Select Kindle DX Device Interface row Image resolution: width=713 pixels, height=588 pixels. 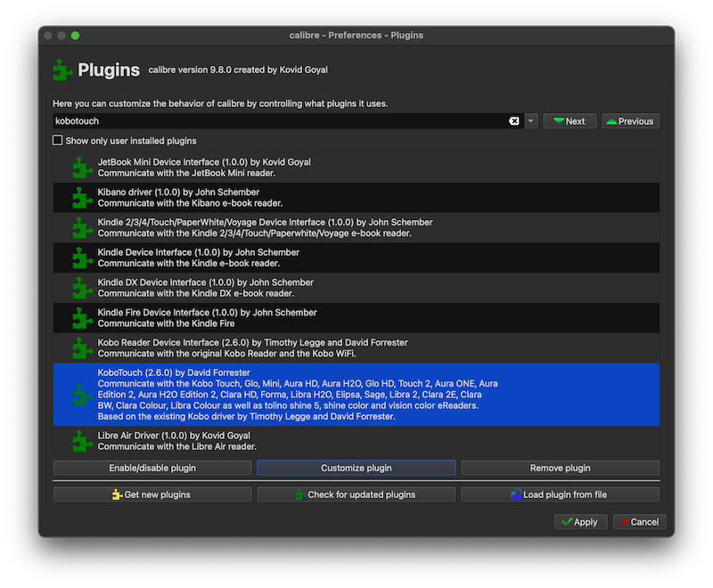pyautogui.click(x=356, y=288)
